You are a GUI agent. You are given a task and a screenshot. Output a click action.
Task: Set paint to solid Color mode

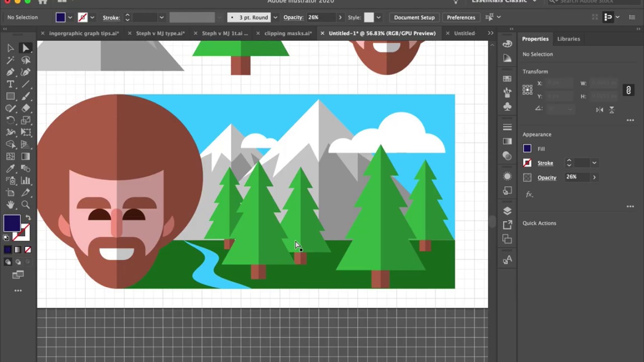click(x=8, y=250)
